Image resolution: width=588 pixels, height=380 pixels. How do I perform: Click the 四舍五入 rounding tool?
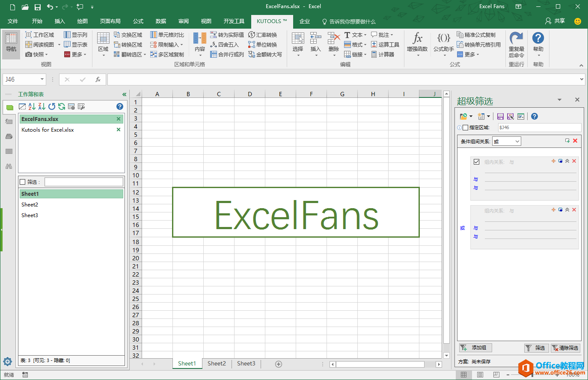(224, 45)
